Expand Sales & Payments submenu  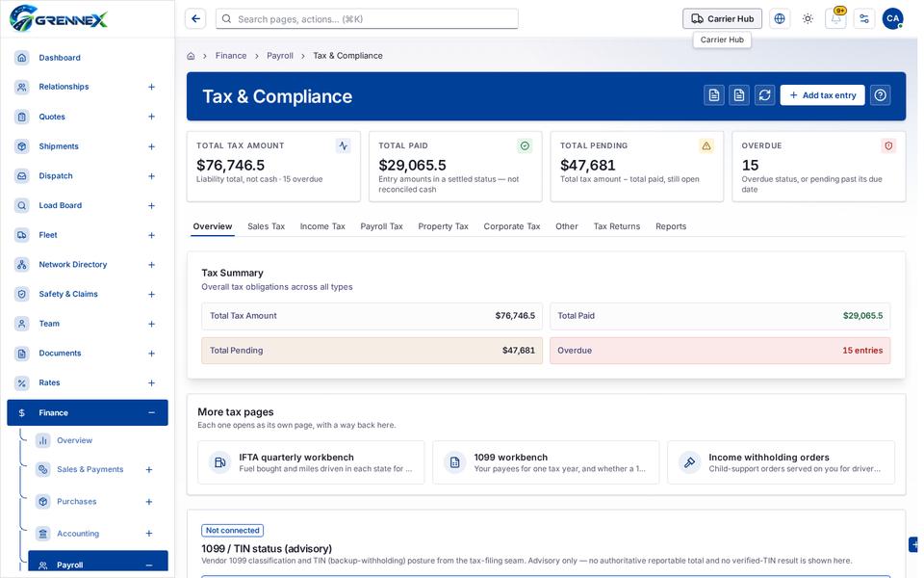(149, 469)
